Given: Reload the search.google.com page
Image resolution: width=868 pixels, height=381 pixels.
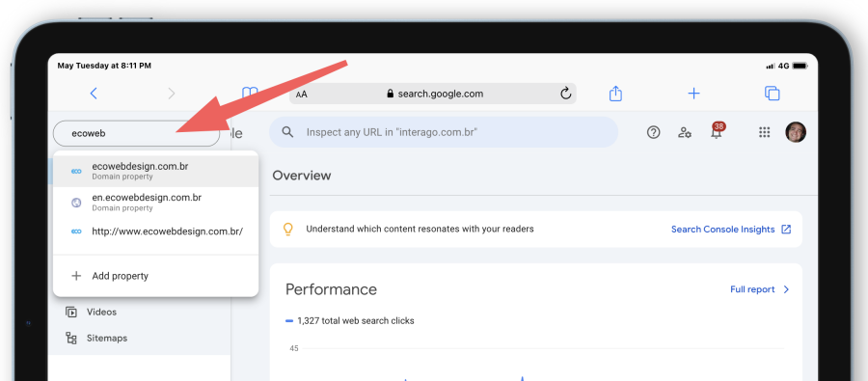Looking at the screenshot, I should click(x=565, y=94).
